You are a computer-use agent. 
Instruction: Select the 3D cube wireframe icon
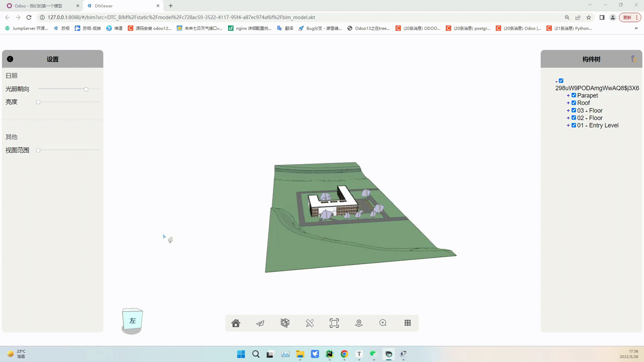tap(285, 323)
